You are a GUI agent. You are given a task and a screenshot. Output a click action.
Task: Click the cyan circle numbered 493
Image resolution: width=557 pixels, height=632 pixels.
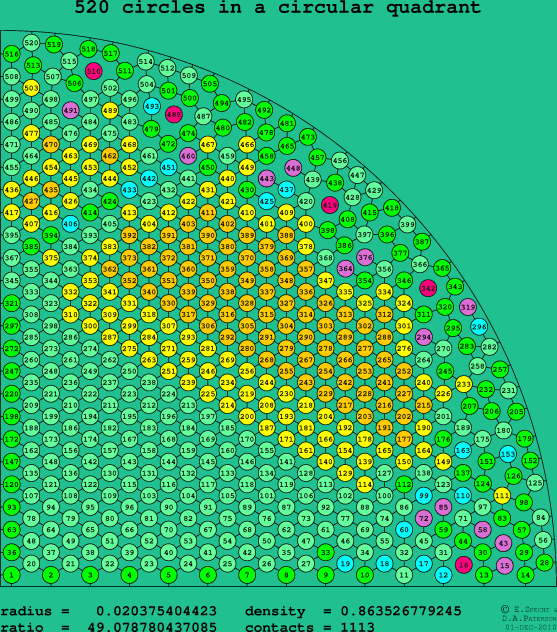point(152,106)
